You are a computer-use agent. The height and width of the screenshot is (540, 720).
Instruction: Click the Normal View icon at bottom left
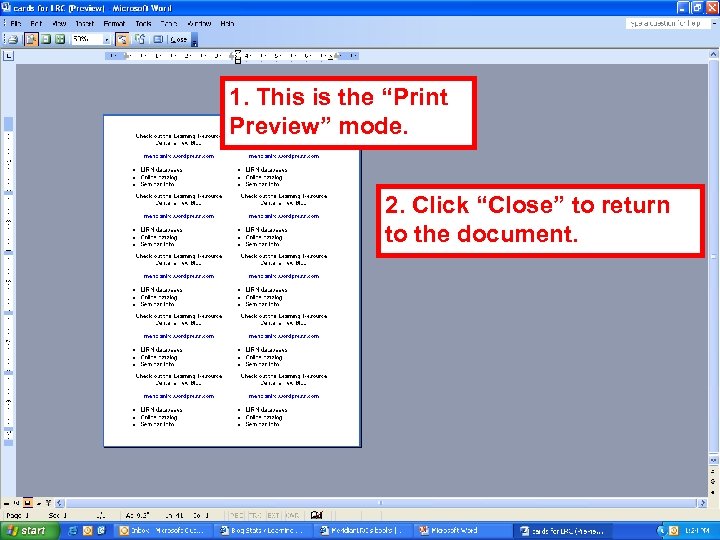pos(6,504)
